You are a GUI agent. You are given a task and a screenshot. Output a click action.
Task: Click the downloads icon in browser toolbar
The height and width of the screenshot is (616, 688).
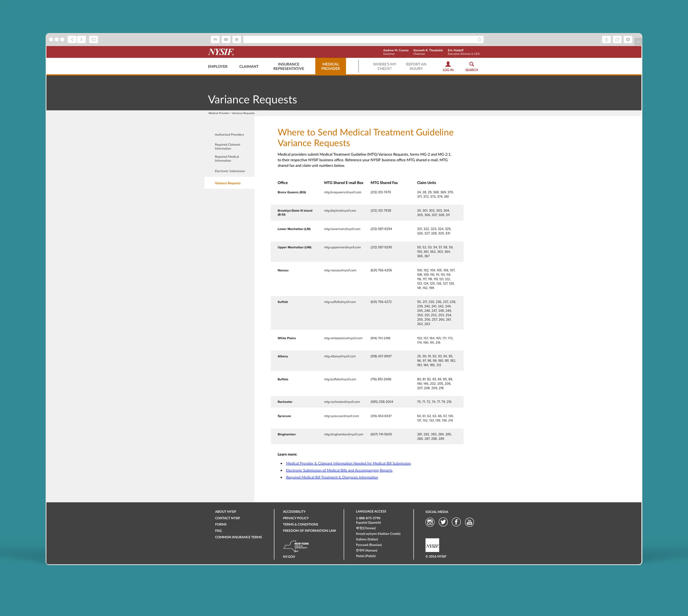tap(628, 40)
